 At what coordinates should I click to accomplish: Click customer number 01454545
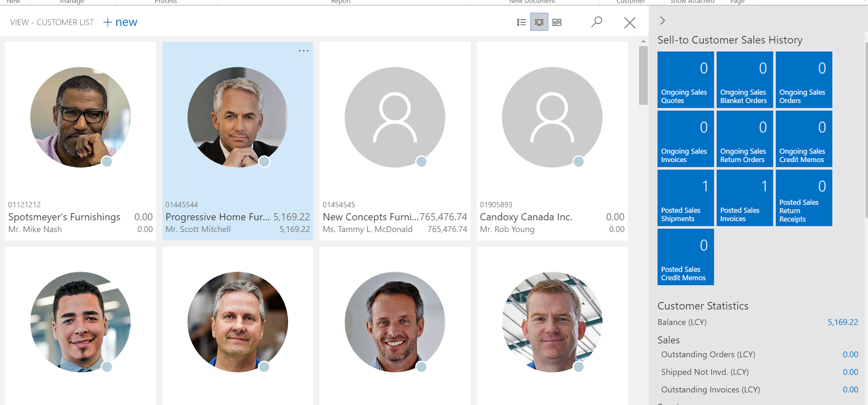click(x=339, y=204)
